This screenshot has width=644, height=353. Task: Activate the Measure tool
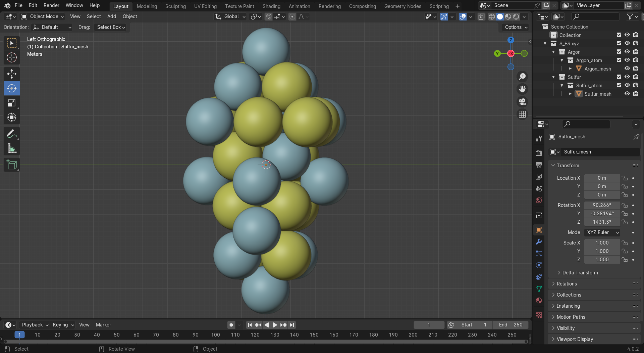[x=12, y=148]
